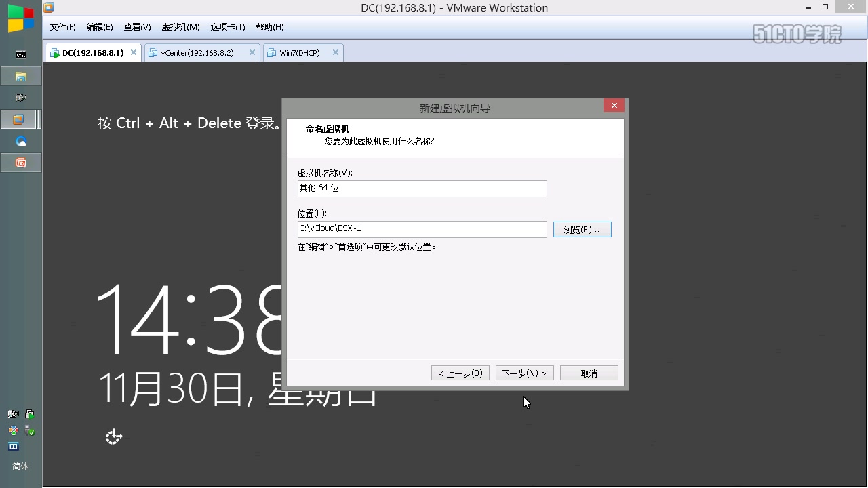Open the File Explorer taskbar icon

[x=21, y=76]
